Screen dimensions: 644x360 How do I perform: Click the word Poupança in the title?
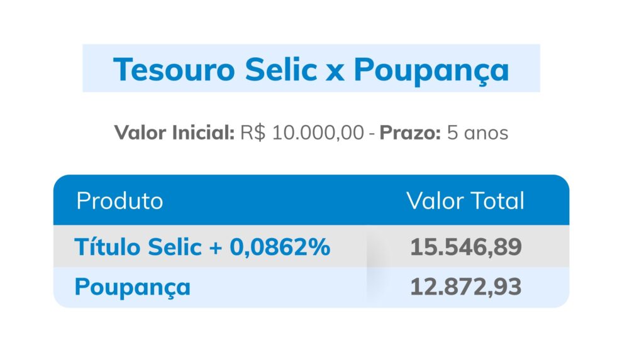[x=431, y=70]
